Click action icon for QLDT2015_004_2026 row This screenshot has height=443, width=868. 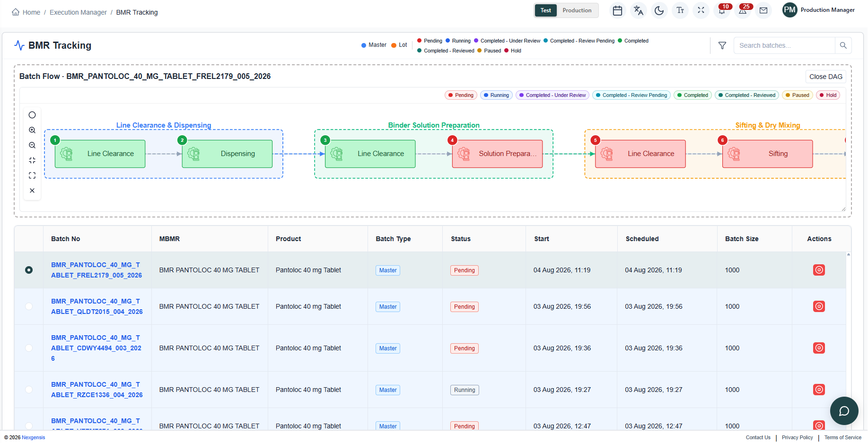[819, 306]
